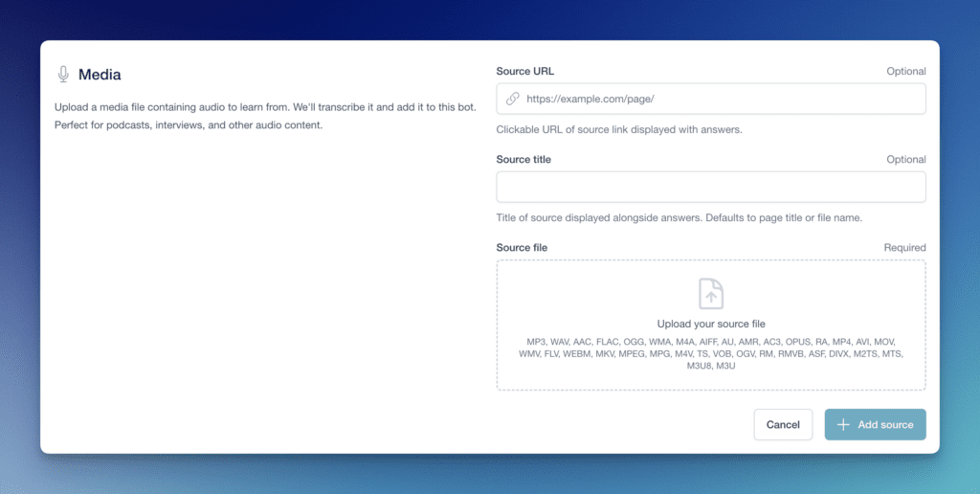Click the supported file formats list
The width and height of the screenshot is (980, 494).
pos(711,353)
